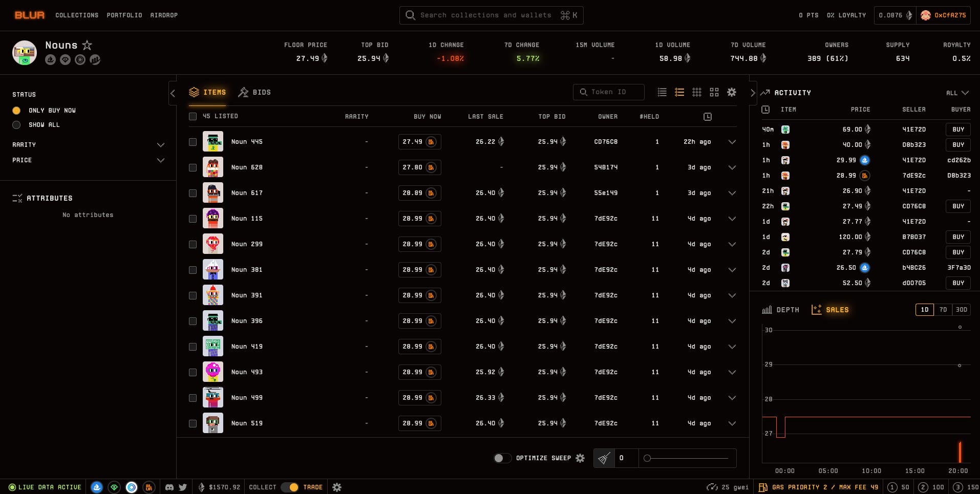Screen dimensions: 980x494
Task: Check the select-all 45 Listed checkbox
Action: pyautogui.click(x=193, y=117)
